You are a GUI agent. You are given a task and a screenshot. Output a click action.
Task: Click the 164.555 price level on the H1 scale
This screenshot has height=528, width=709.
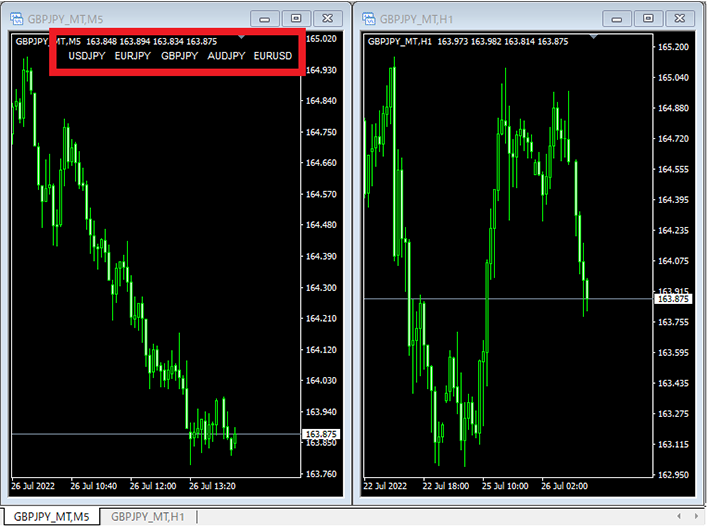click(x=673, y=170)
